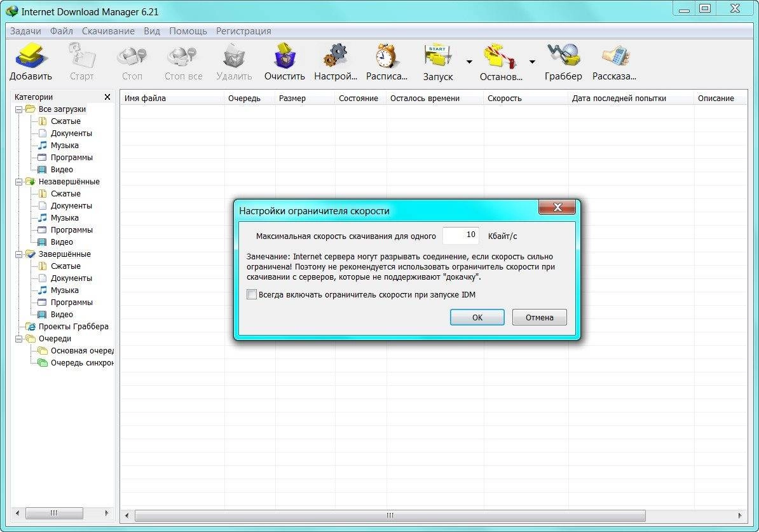Image resolution: width=759 pixels, height=532 pixels.
Task: Select Сжатые under Все загрузки
Action: [x=65, y=121]
